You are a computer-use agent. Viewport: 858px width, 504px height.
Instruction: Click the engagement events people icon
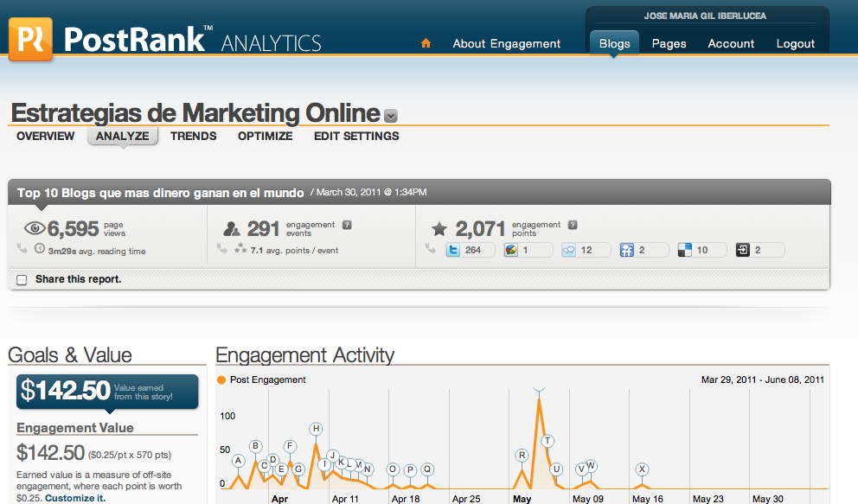pos(232,228)
